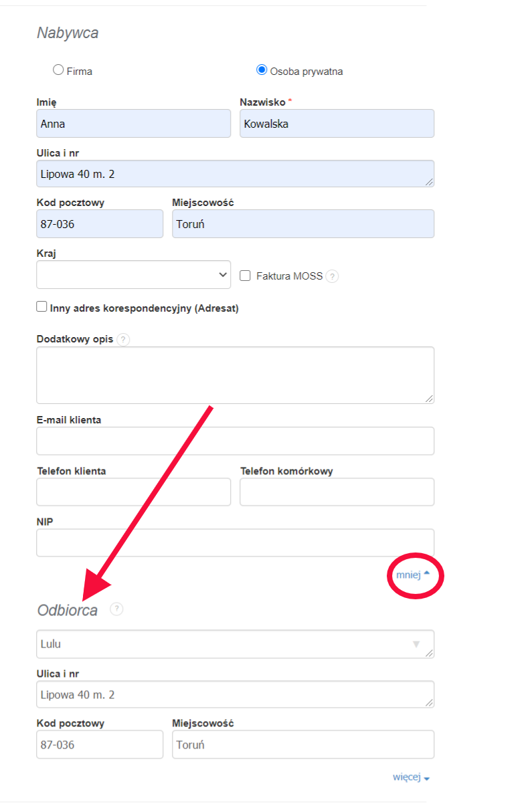Check Inny adres korespondencyjny (Adresat) box
Image resolution: width=530 pixels, height=812 pixels.
[x=42, y=307]
